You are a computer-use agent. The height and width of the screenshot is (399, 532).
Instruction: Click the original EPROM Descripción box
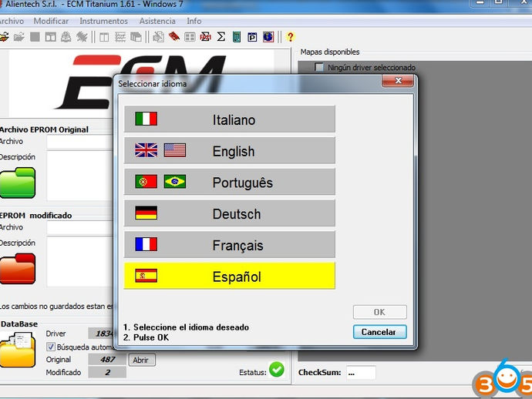[x=79, y=176]
